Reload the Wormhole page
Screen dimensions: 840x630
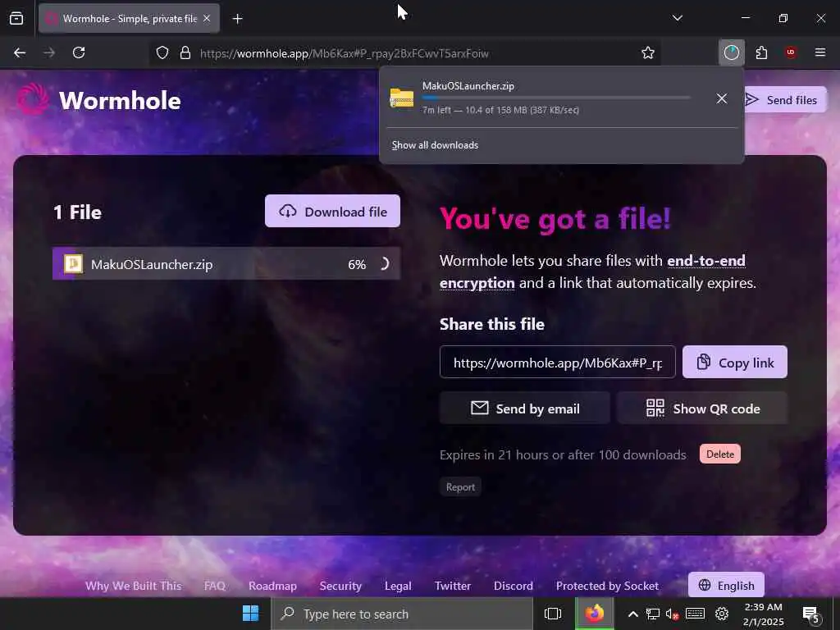point(79,52)
